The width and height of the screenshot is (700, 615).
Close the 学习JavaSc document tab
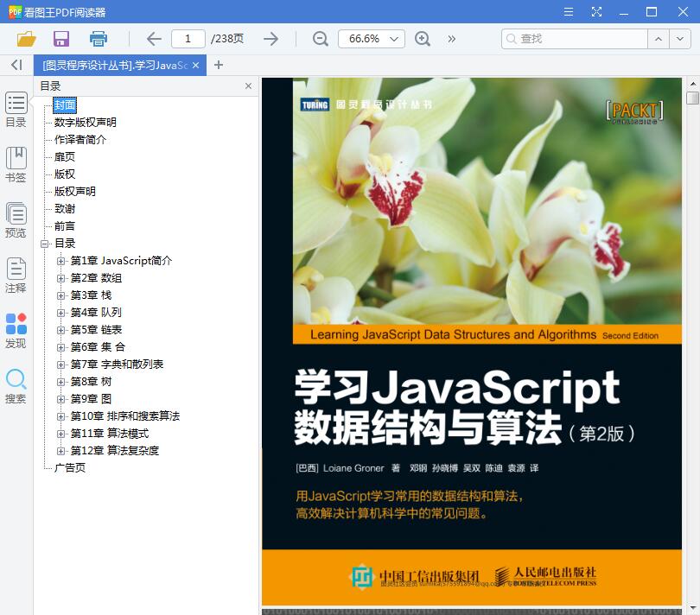pos(195,65)
